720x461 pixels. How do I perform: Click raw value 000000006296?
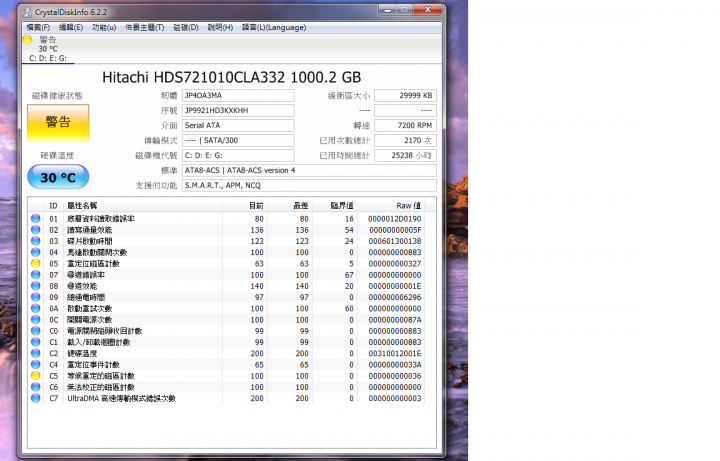point(394,297)
